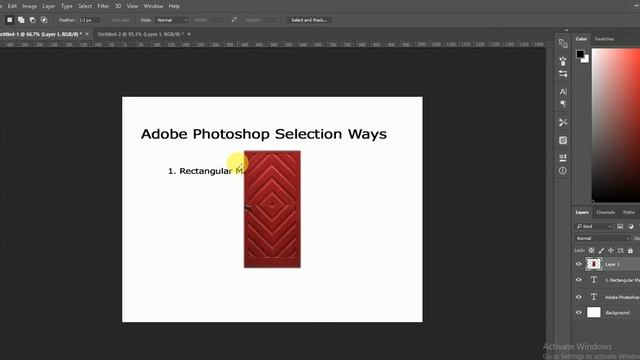Open the Kind layer filter dropdown

point(594,227)
